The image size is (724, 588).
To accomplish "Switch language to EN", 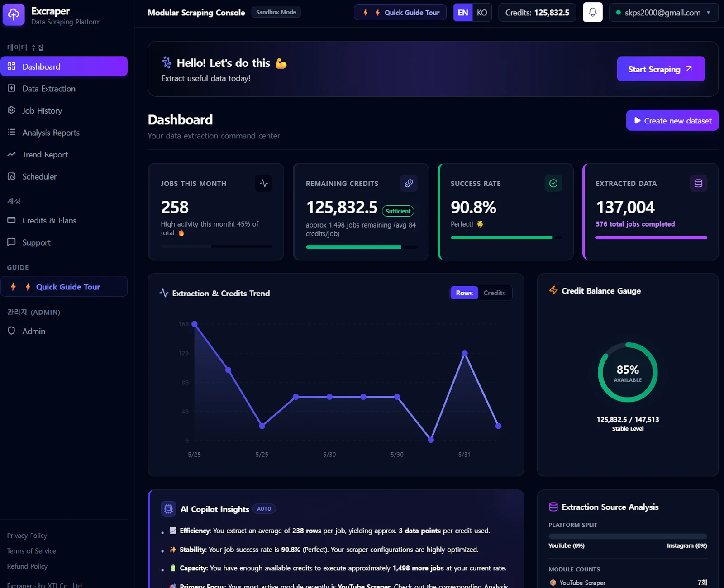I will coord(463,13).
